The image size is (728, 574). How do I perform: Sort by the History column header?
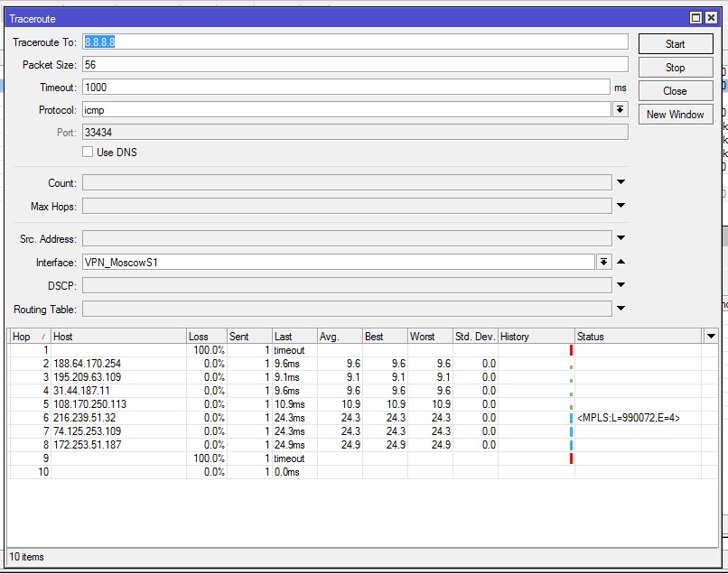click(537, 337)
